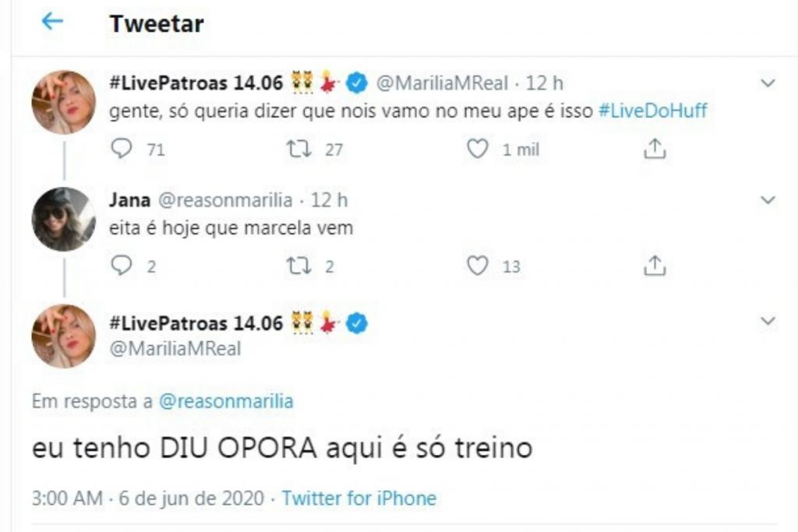
Task: Click the back arrow next to Tweetar
Action: click(52, 23)
